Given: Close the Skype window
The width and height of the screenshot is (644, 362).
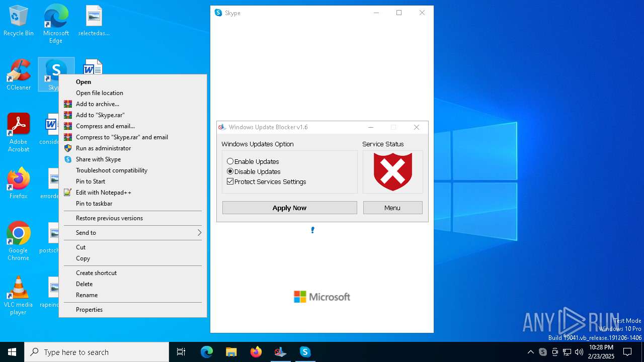Looking at the screenshot, I should coord(422,13).
